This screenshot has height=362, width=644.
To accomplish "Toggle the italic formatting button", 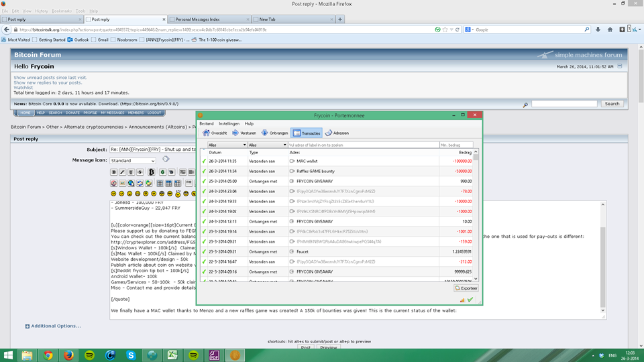I will click(122, 172).
